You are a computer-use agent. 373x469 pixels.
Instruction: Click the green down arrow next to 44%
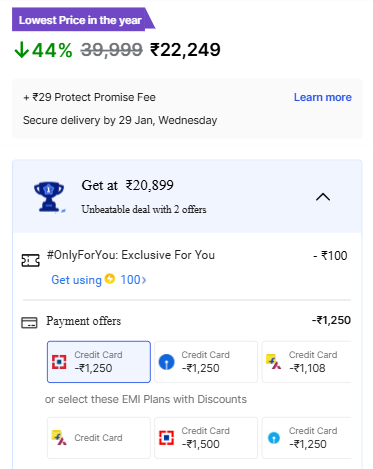click(x=22, y=50)
